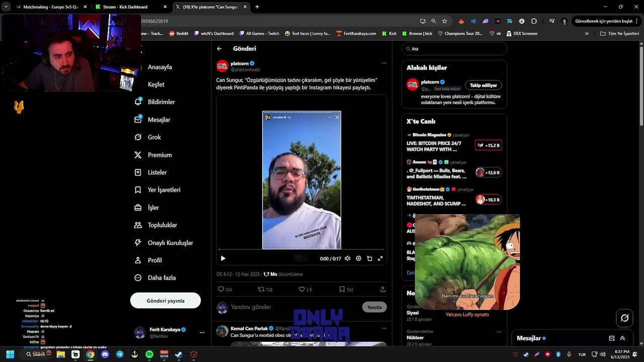Open the Nükleer trending topic

point(415,338)
